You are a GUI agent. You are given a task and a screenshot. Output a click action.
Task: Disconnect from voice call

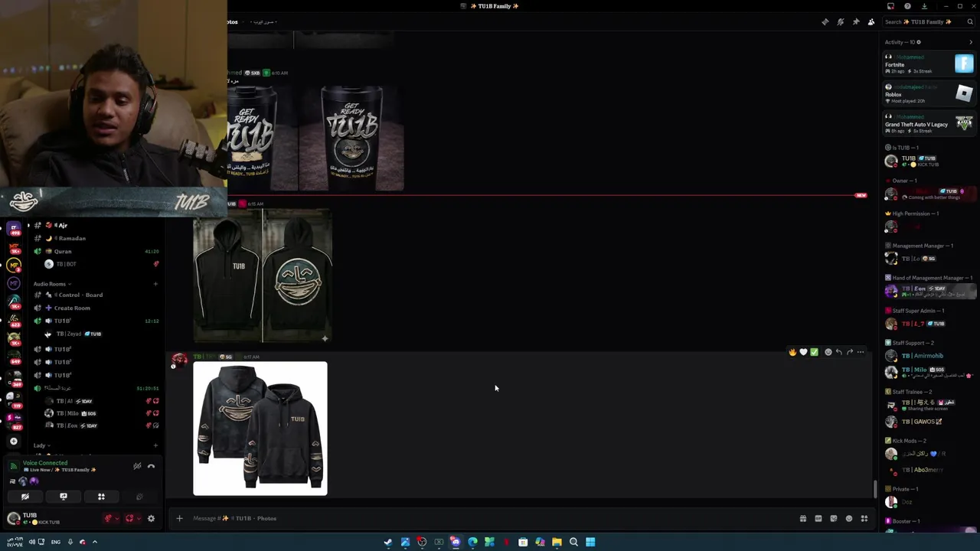pos(151,466)
